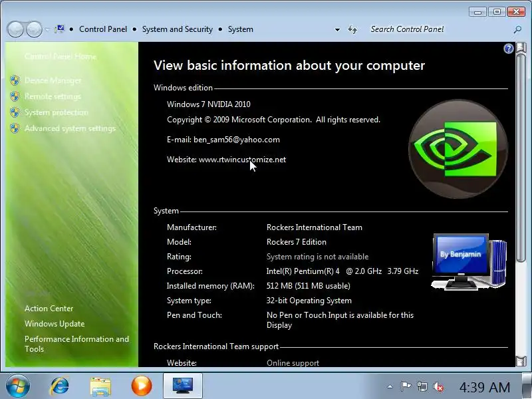
Task: Open System and Security breadcrumb
Action: [x=177, y=29]
